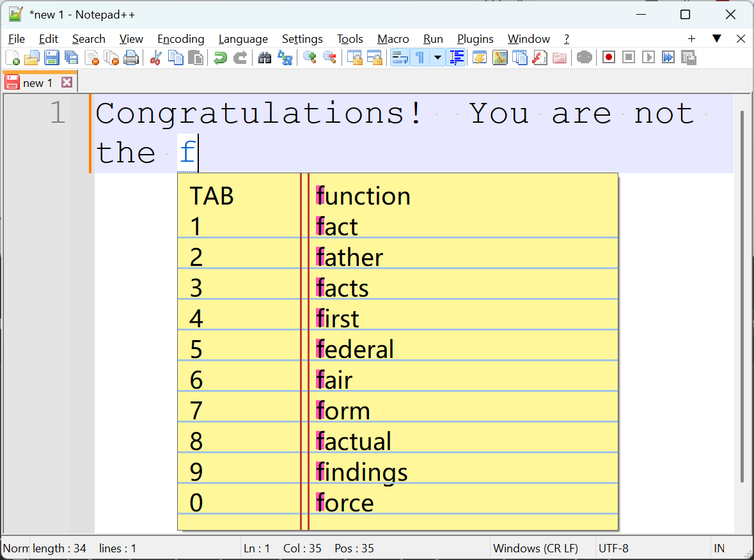Open the Plugins menu
Screen dimensions: 754x560
click(475, 39)
